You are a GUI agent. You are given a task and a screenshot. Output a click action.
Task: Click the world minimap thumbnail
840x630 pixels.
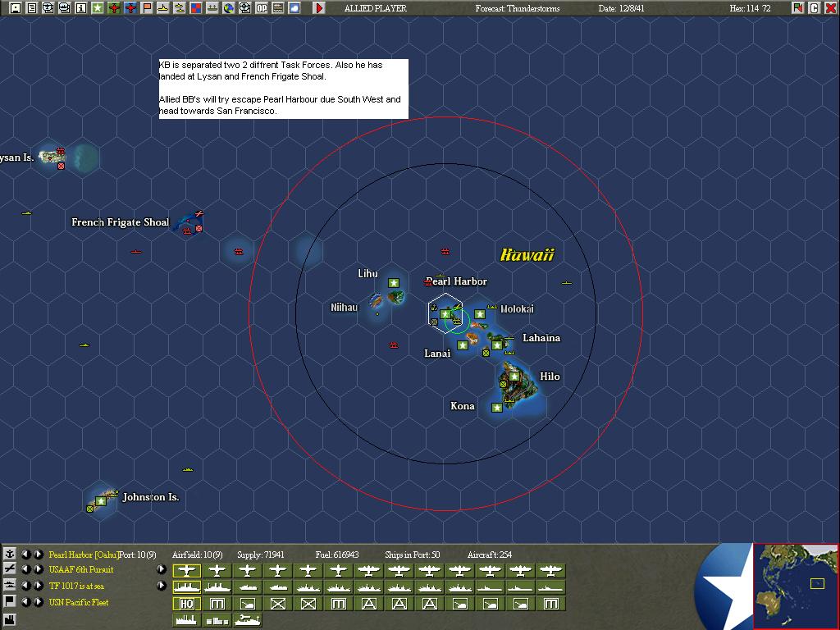click(x=796, y=586)
